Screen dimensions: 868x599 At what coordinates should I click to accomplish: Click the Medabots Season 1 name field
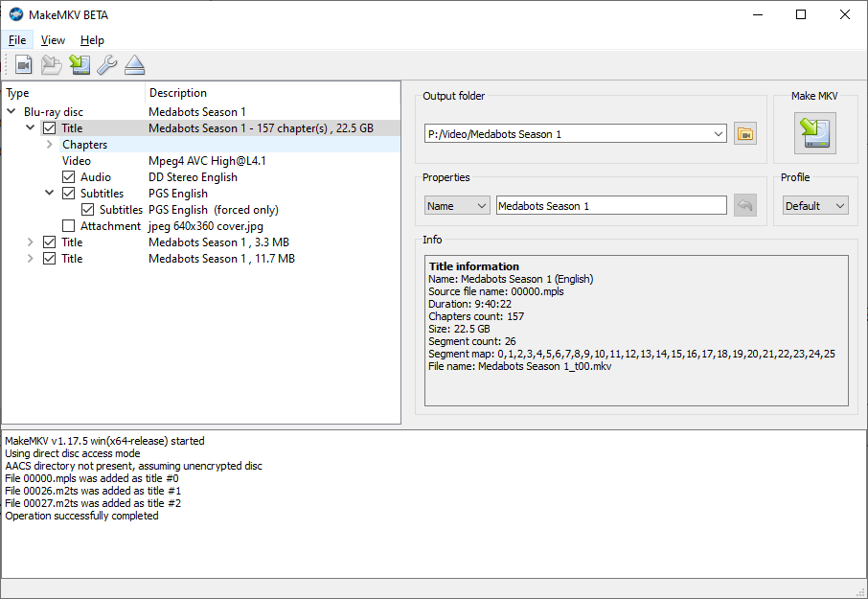(x=611, y=205)
